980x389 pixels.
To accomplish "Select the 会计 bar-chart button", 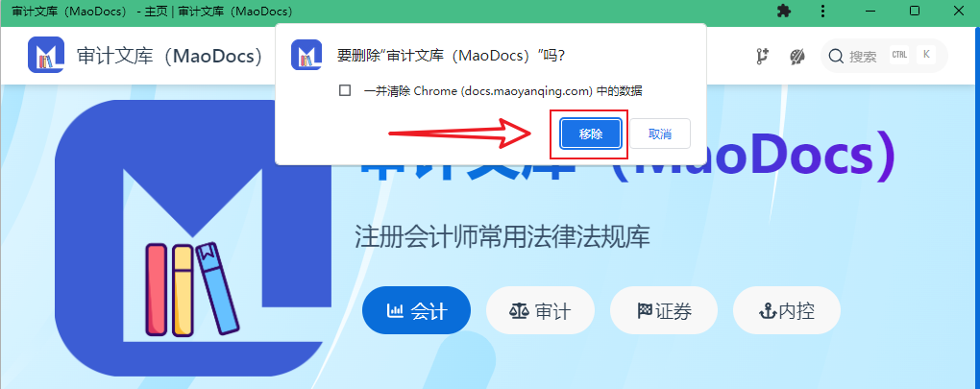I will click(416, 310).
